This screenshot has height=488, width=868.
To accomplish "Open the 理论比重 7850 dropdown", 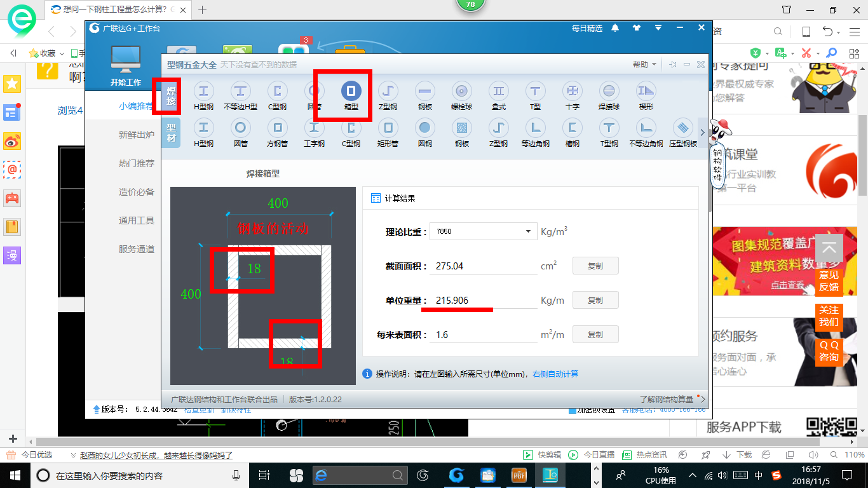I will 484,231.
